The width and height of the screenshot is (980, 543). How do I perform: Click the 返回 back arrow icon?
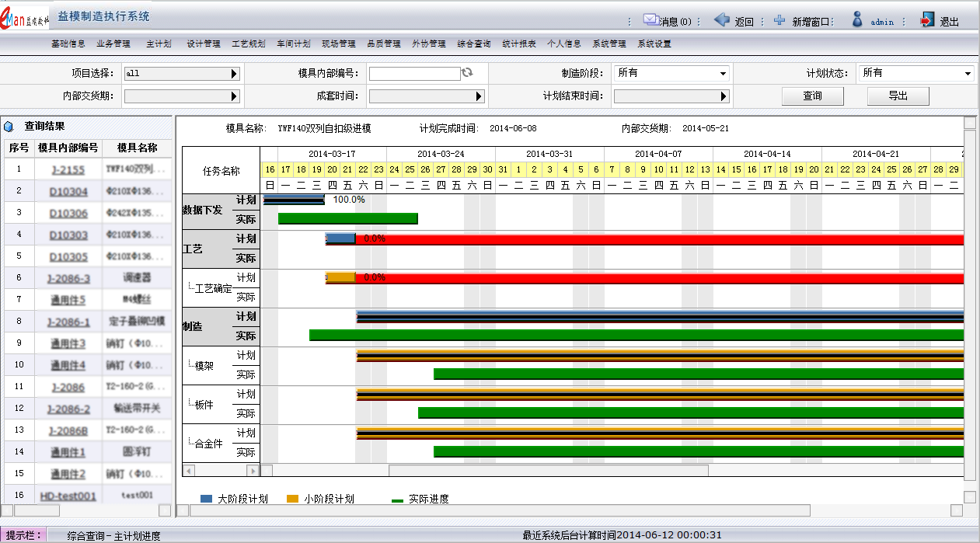722,20
